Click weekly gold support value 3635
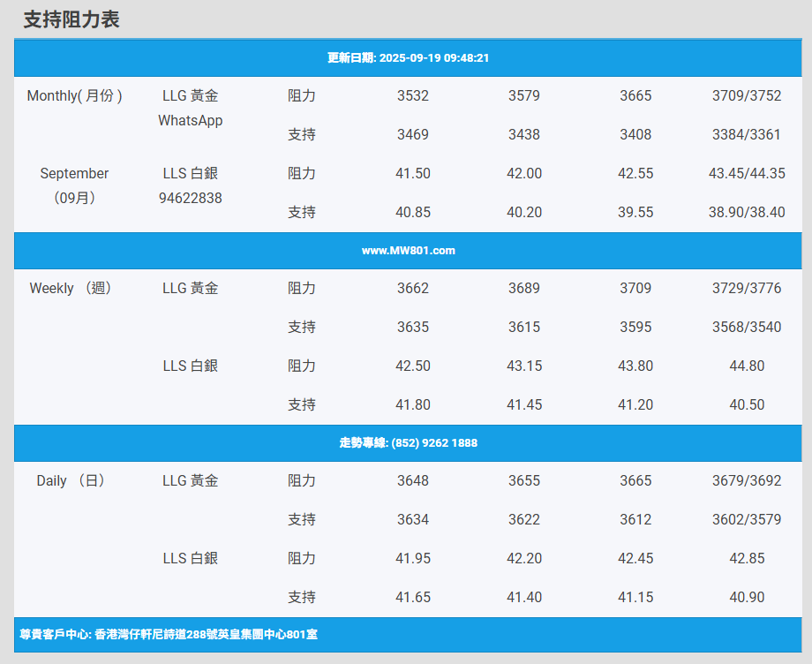 point(413,328)
